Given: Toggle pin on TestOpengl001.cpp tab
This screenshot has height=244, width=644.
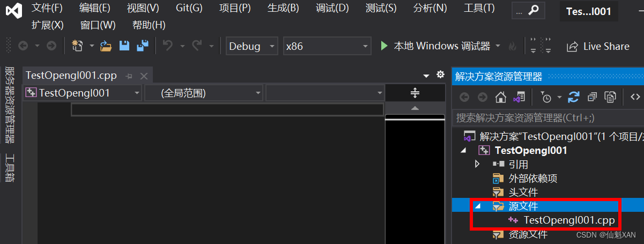Looking at the screenshot, I should 129,76.
